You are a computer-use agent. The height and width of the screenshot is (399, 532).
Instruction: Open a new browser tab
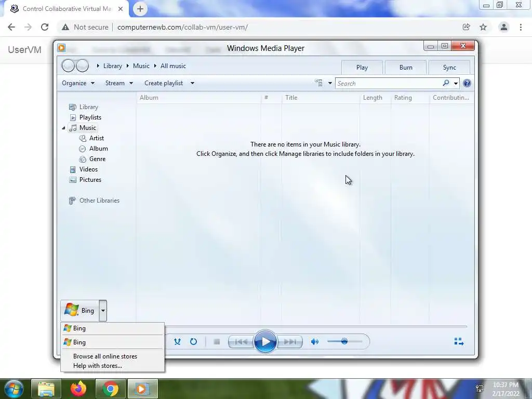[140, 9]
